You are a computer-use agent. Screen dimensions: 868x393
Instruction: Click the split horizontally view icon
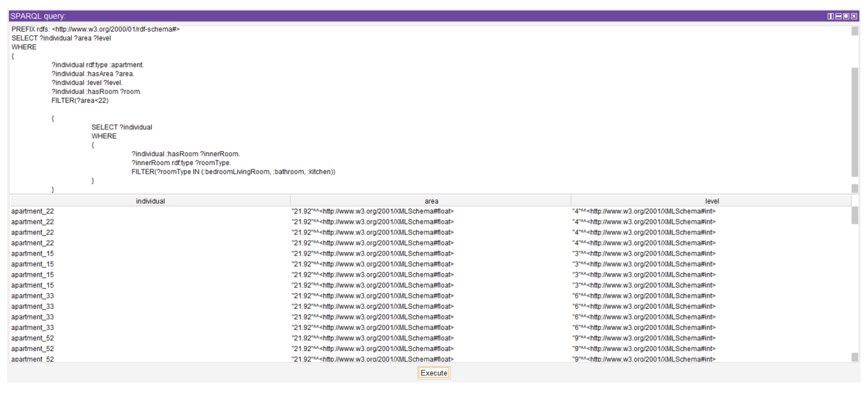838,16
